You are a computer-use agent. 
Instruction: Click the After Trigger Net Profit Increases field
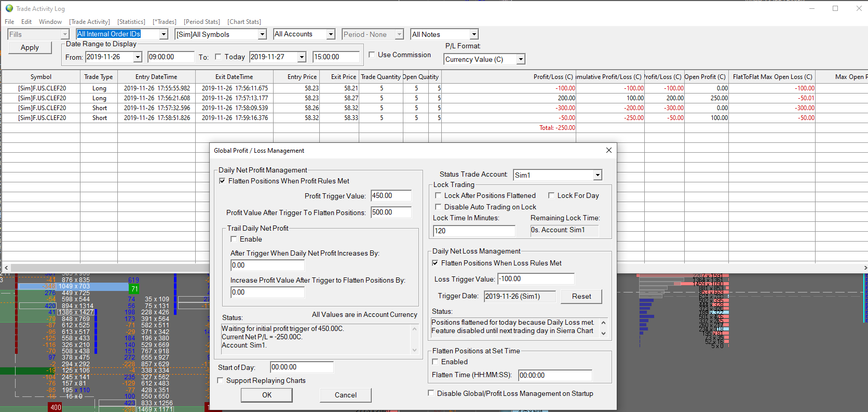click(267, 265)
